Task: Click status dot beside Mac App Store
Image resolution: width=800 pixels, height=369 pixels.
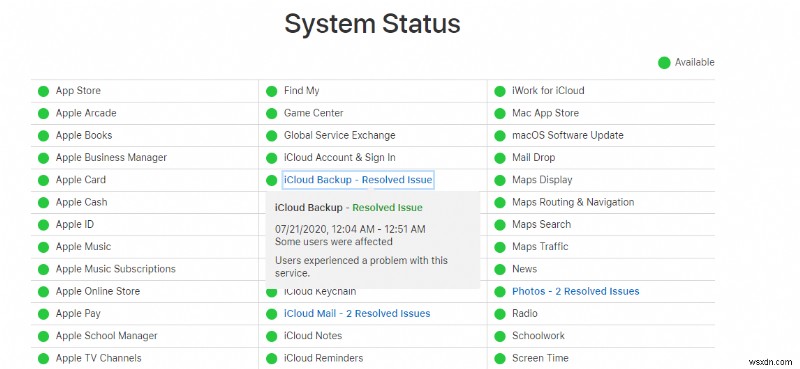Action: 500,113
